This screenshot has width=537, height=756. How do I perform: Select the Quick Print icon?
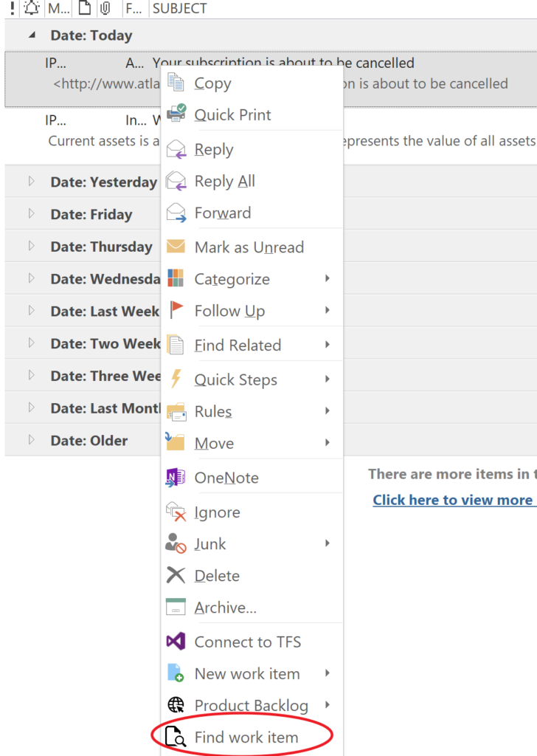click(177, 115)
